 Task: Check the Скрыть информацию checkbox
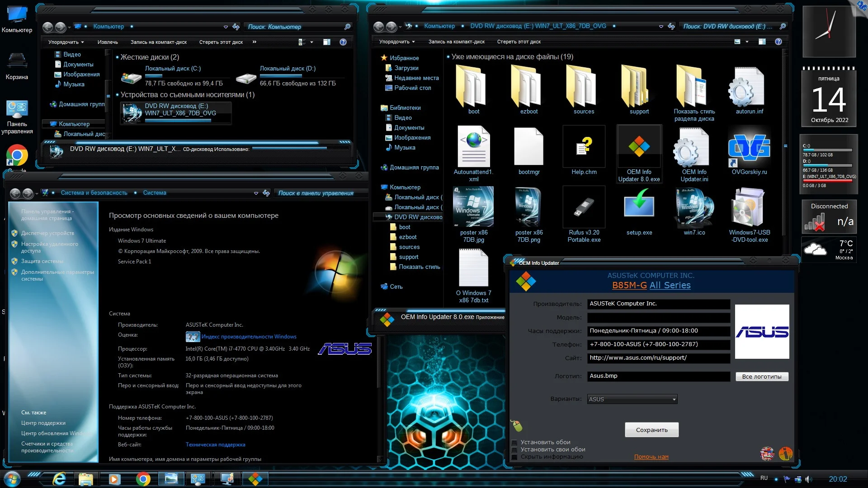coord(514,457)
